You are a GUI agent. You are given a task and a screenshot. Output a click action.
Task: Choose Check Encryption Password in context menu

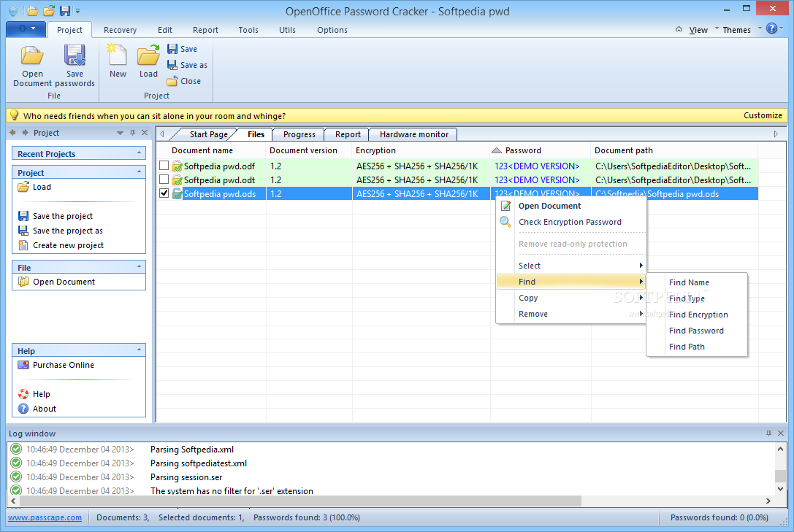(570, 222)
